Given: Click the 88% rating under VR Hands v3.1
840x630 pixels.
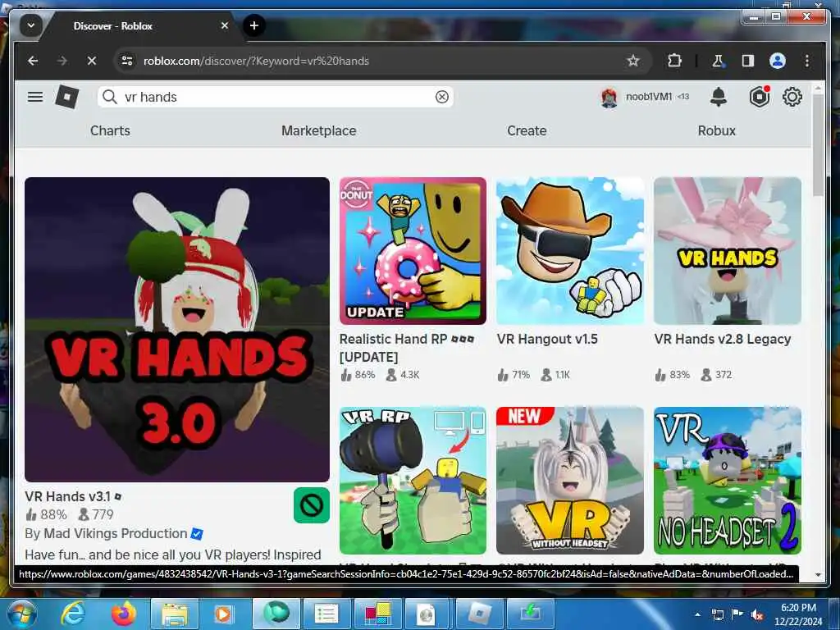Looking at the screenshot, I should [53, 515].
